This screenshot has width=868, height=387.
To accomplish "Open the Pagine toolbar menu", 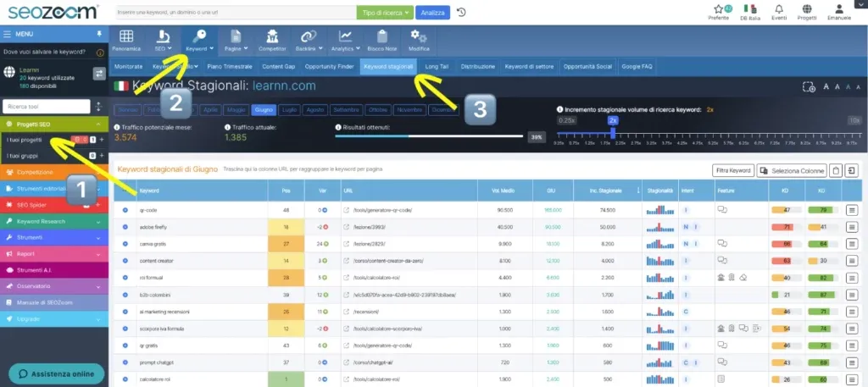I will [236, 41].
